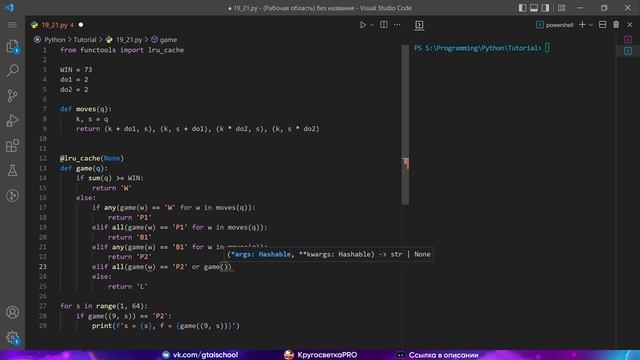The height and width of the screenshot is (360, 640).
Task: Click line number 12 in gutter
Action: (43, 158)
